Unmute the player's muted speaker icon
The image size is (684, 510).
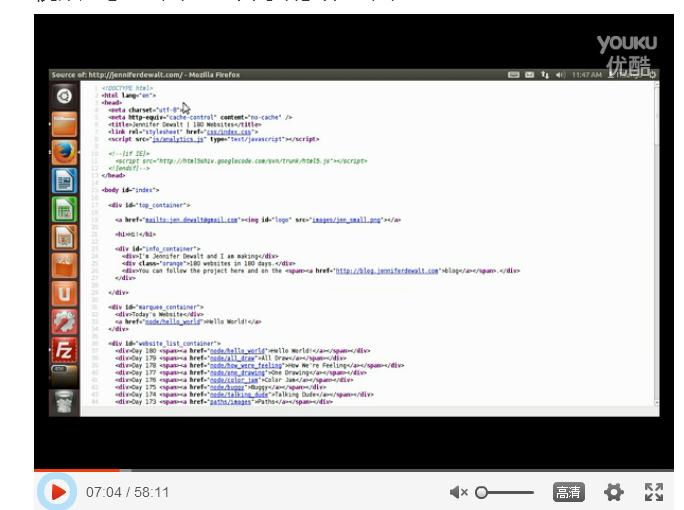458,493
